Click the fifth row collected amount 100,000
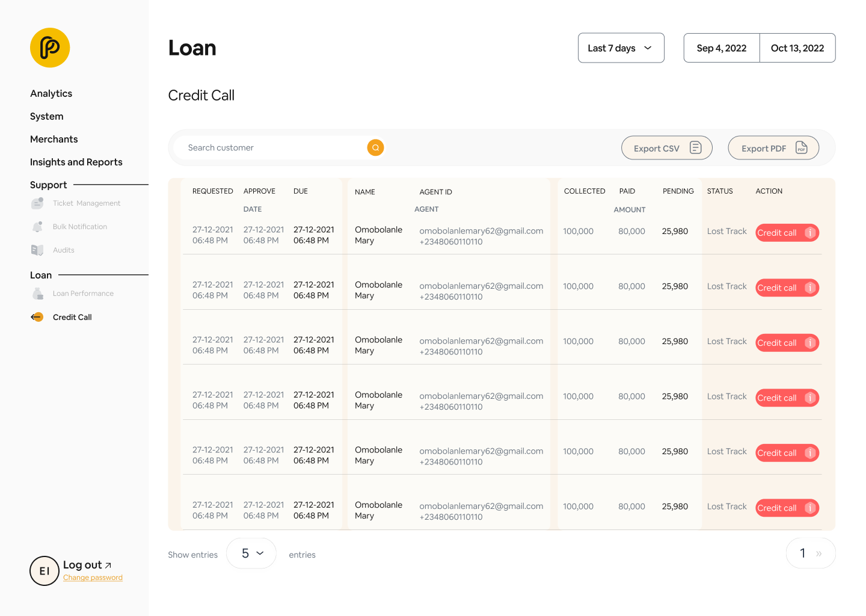Screen dimensions: 866x616 coord(578,451)
